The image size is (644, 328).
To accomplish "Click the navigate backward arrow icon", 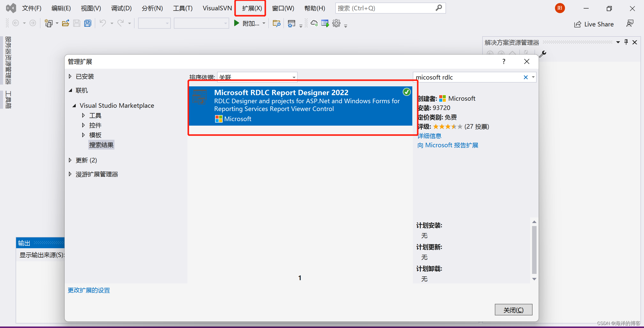I will [16, 23].
